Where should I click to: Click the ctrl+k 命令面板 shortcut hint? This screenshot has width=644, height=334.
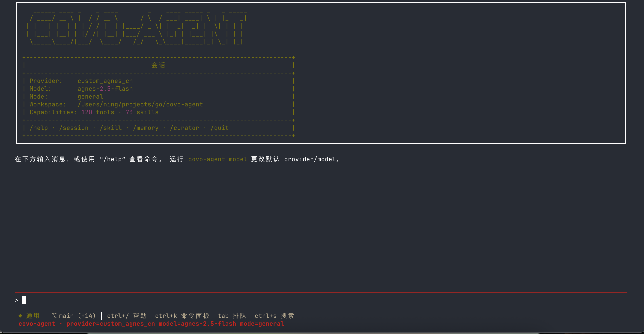pos(182,316)
